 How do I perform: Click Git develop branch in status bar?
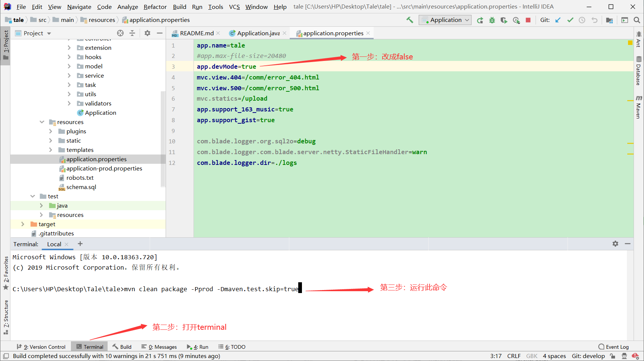588,356
